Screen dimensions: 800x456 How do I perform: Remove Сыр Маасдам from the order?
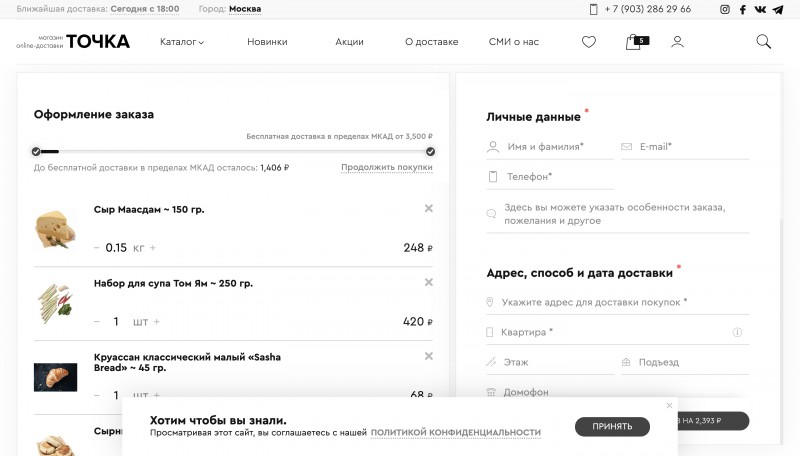(x=429, y=208)
